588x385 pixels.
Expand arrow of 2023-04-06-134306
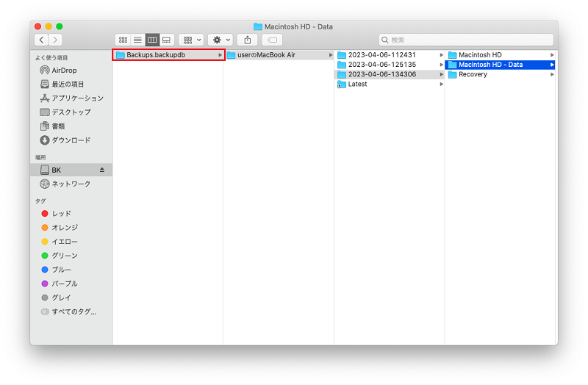pos(442,75)
